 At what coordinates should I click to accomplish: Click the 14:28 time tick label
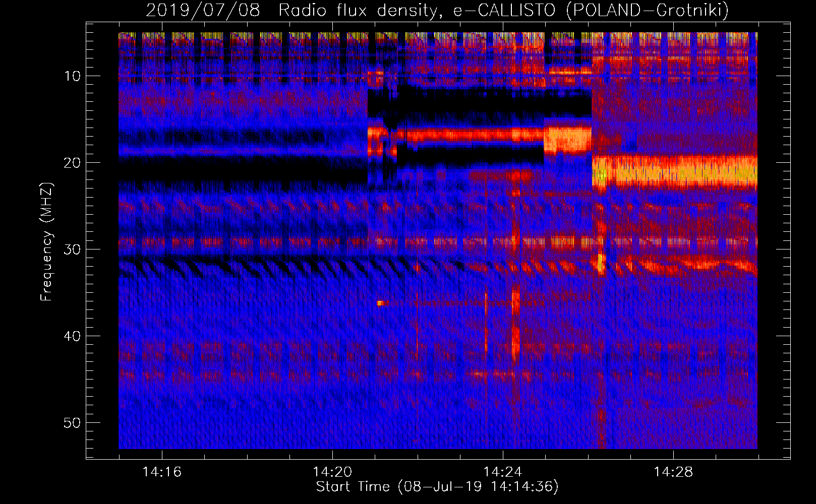coord(673,472)
